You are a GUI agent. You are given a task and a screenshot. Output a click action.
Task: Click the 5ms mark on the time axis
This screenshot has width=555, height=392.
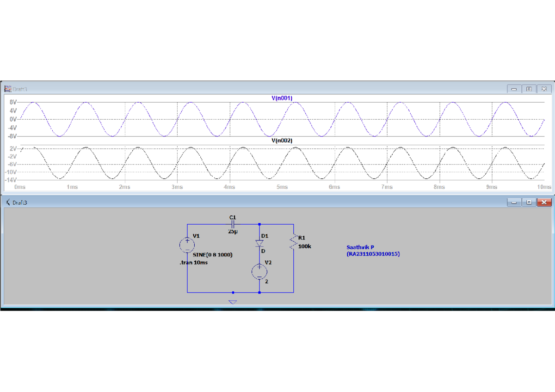[282, 187]
